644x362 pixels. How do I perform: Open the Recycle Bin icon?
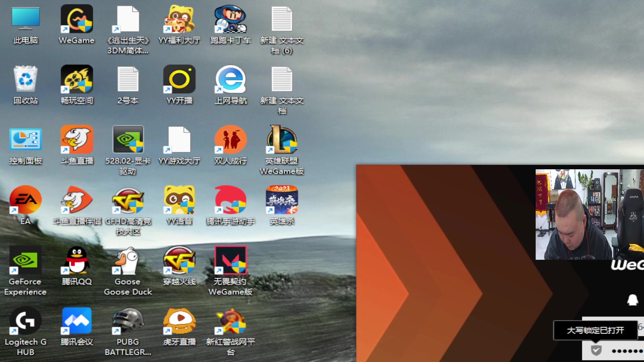25,79
